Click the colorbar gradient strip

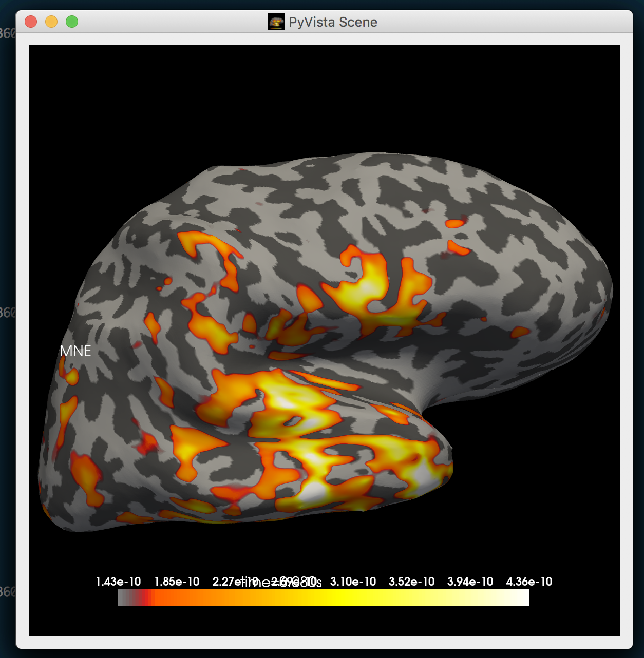click(324, 597)
